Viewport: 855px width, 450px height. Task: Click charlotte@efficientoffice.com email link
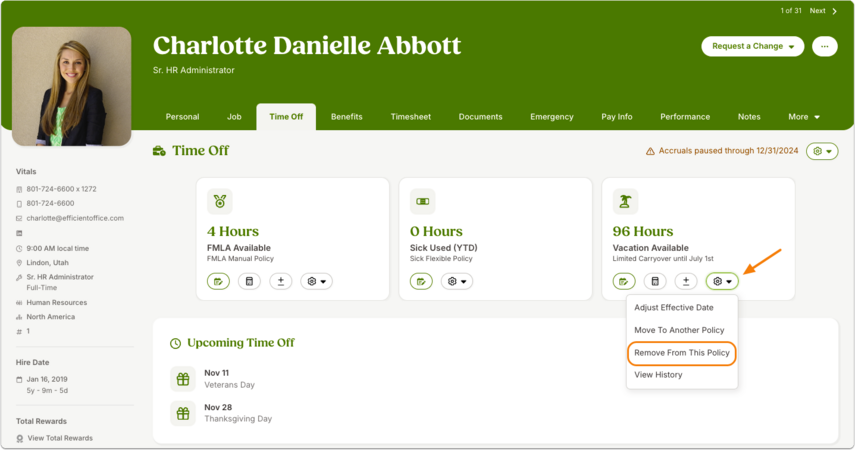[75, 218]
